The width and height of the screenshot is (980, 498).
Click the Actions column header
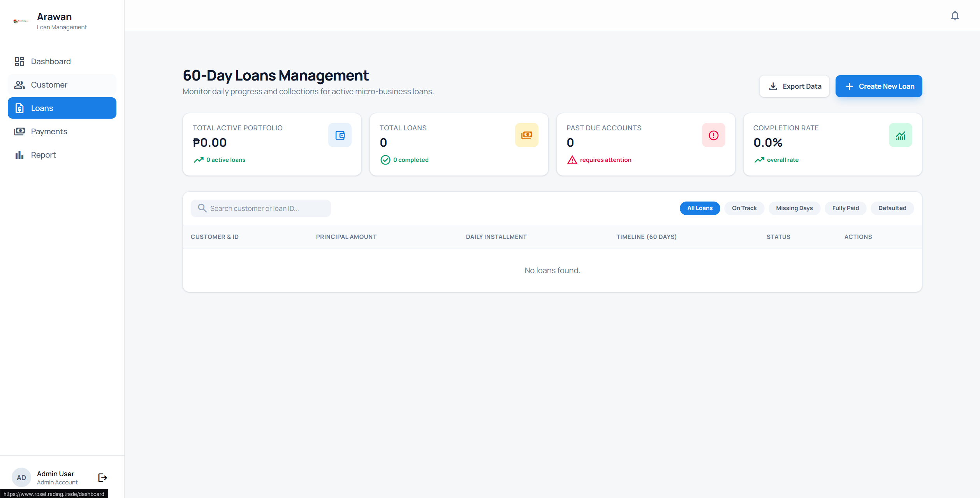pos(858,237)
